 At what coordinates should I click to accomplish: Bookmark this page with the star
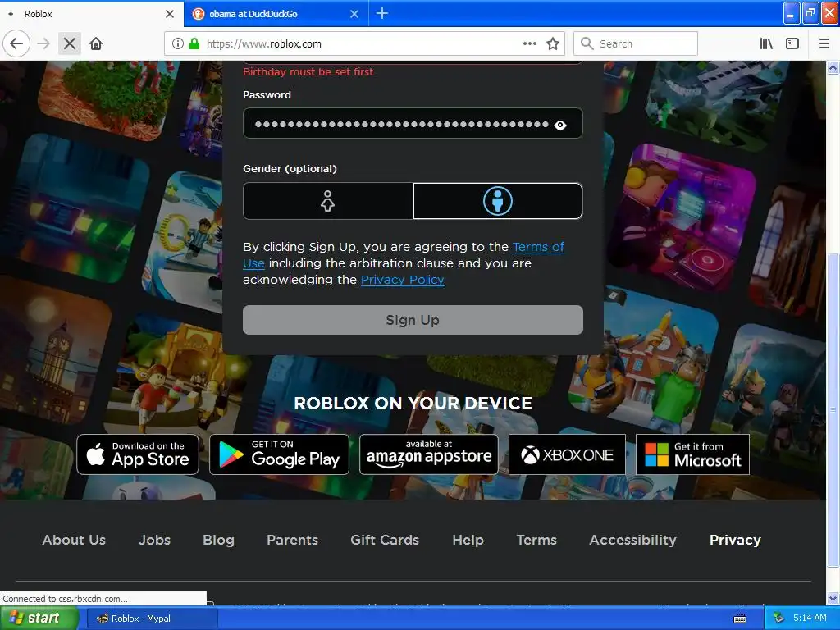(553, 43)
